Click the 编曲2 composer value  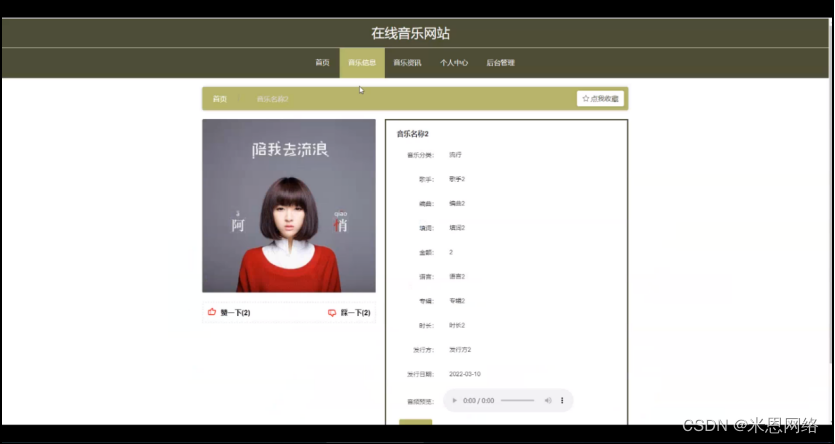click(x=457, y=203)
